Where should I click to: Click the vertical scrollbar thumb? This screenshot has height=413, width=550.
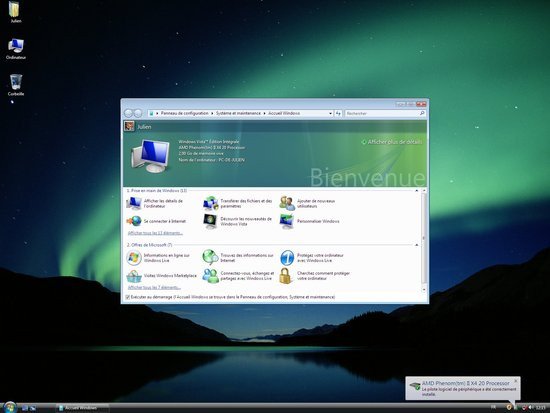[424, 238]
